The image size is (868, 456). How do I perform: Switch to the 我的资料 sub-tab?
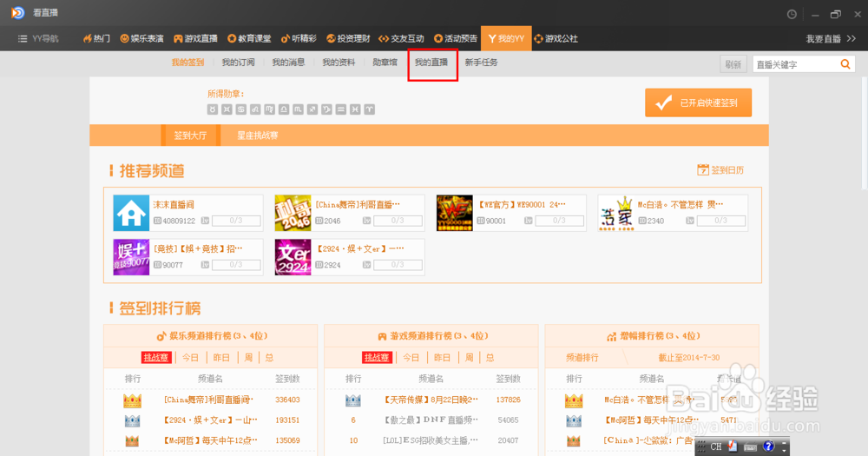pyautogui.click(x=339, y=63)
